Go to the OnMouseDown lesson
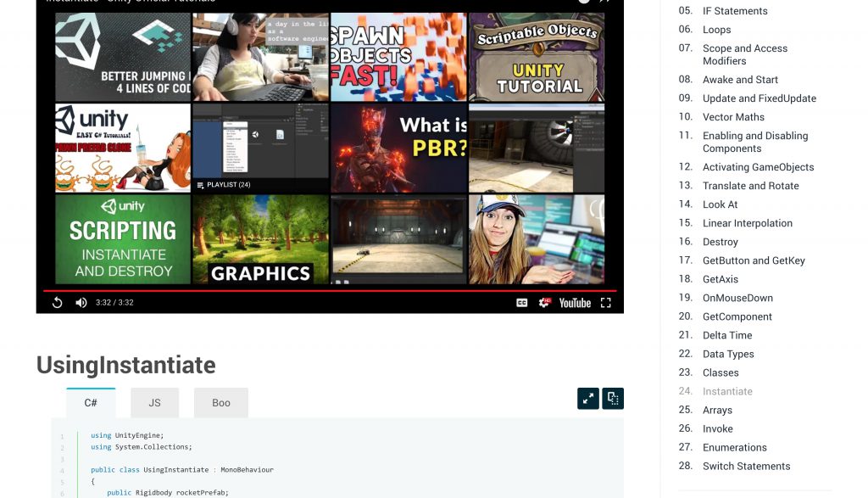868x498 pixels. click(737, 298)
